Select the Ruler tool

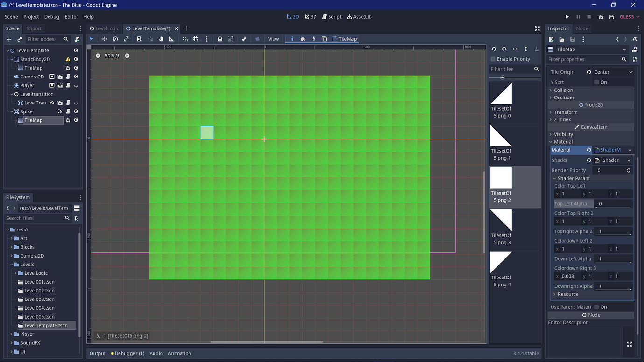[171, 39]
